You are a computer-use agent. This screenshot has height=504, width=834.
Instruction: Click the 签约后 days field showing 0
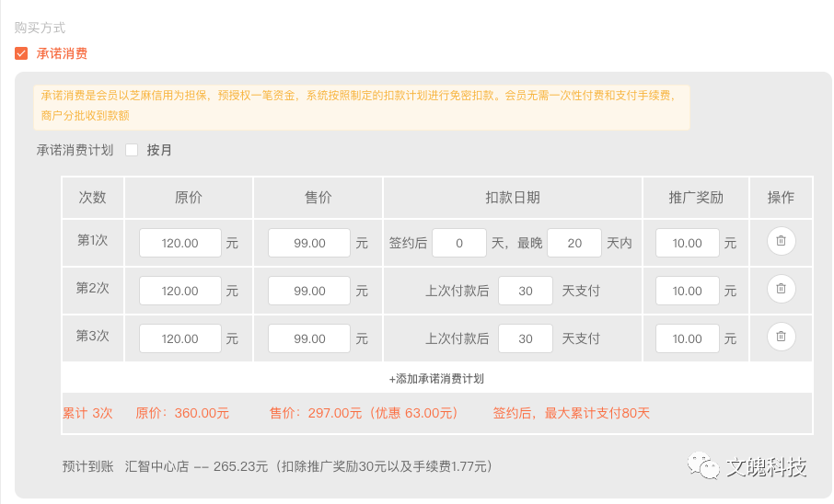point(459,243)
